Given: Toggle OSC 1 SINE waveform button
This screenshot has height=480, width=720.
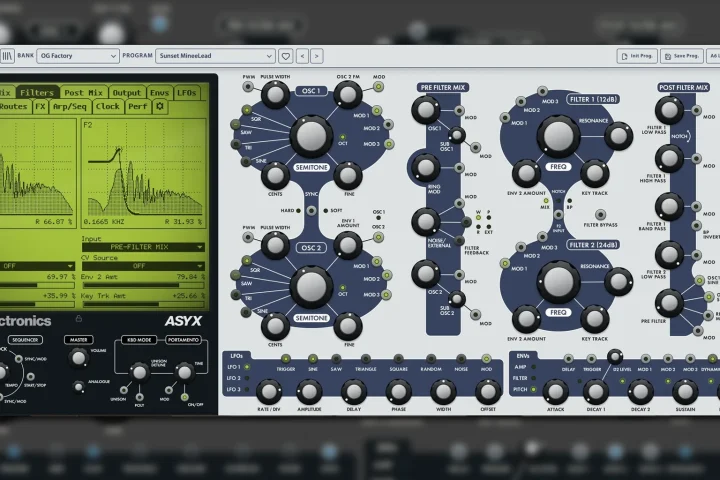Looking at the screenshot, I should tap(246, 162).
